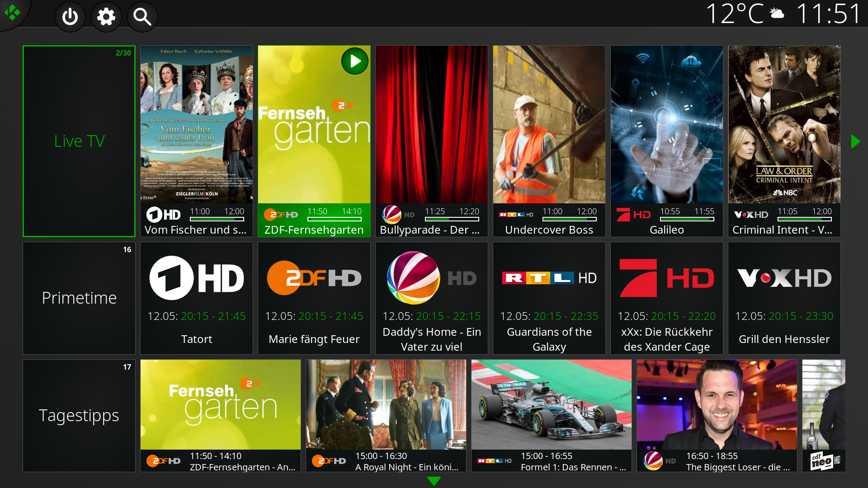Click ZDF HD logo next to Tagestipps Fernsehgarten

coord(163,461)
